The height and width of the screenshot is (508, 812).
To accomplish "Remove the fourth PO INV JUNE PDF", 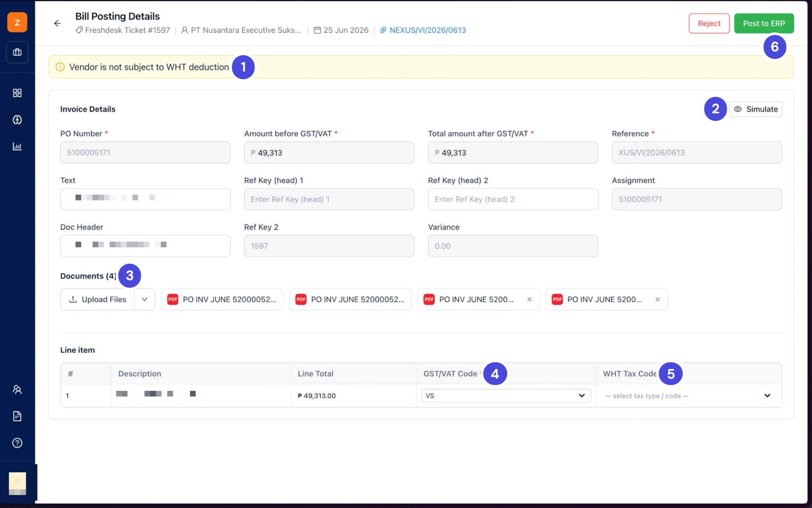I will point(658,299).
